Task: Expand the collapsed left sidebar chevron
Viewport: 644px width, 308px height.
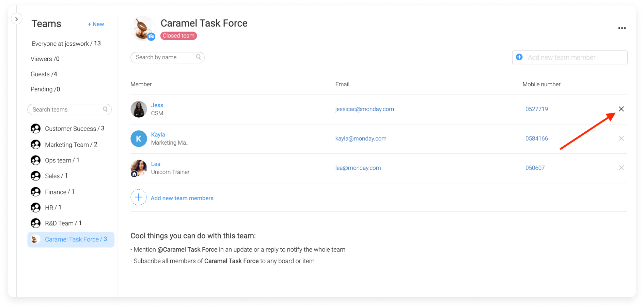Action: tap(16, 19)
